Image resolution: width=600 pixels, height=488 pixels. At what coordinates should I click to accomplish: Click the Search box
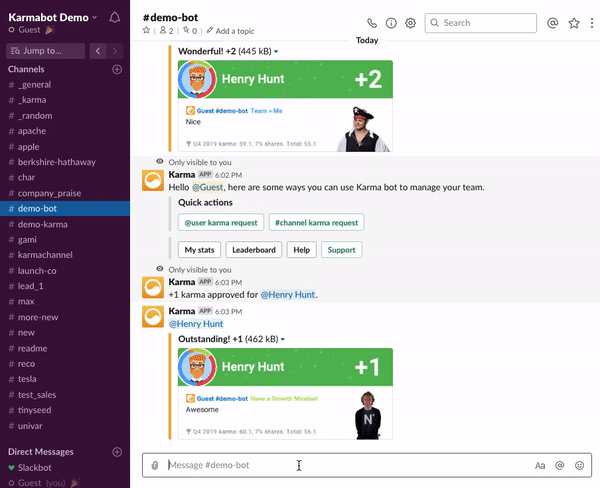point(481,23)
